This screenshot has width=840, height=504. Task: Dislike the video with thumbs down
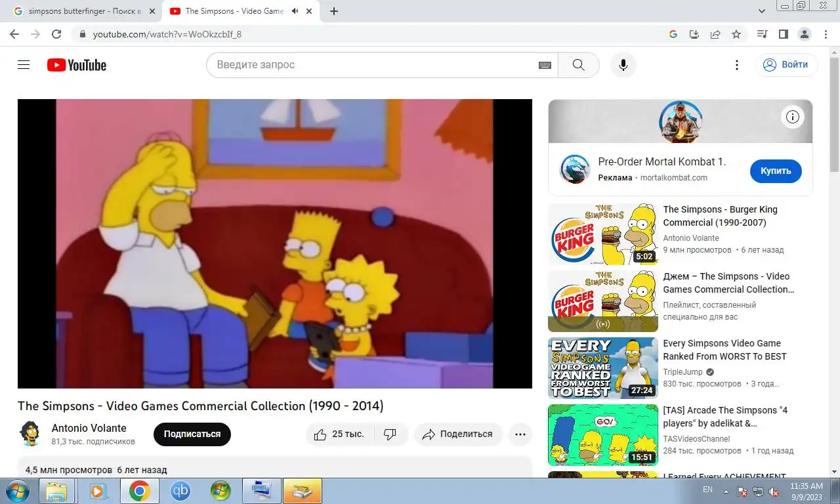(x=390, y=434)
